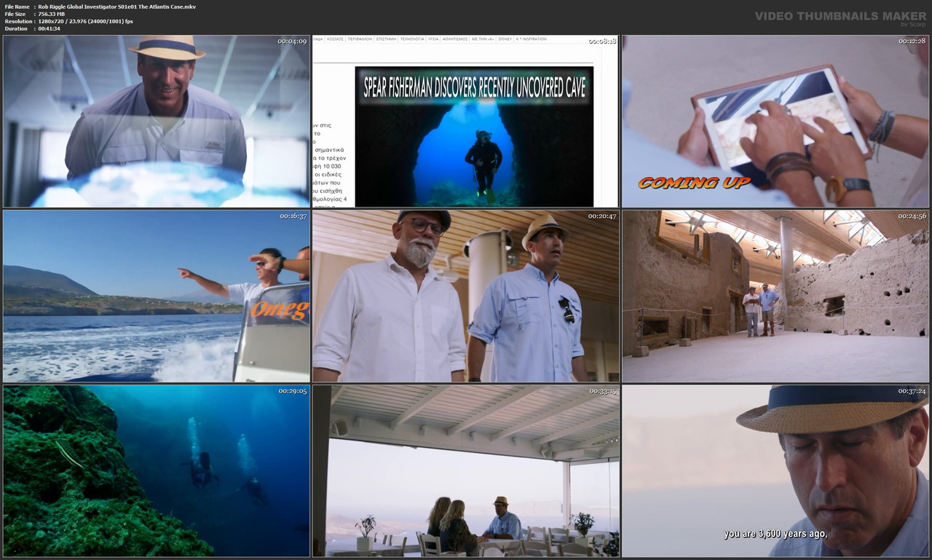Screen dimensions: 932x560
Task: Click the 'File Size' label
Action: pos(15,14)
